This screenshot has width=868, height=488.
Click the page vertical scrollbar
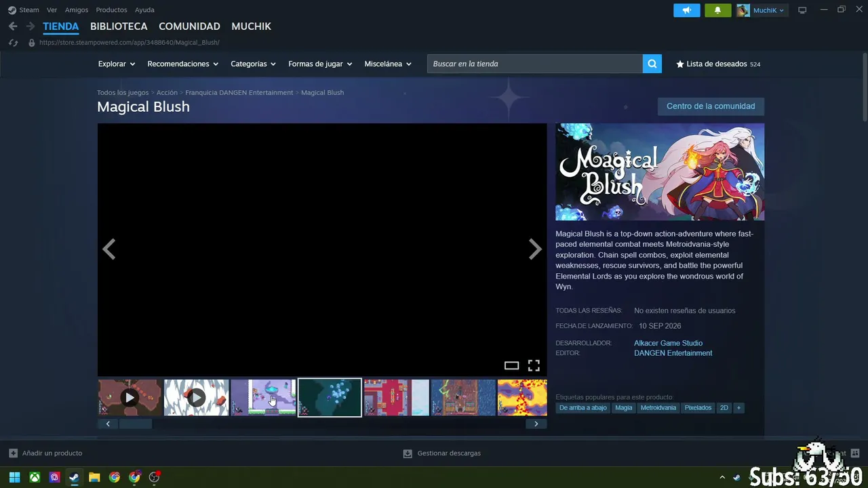(x=864, y=86)
